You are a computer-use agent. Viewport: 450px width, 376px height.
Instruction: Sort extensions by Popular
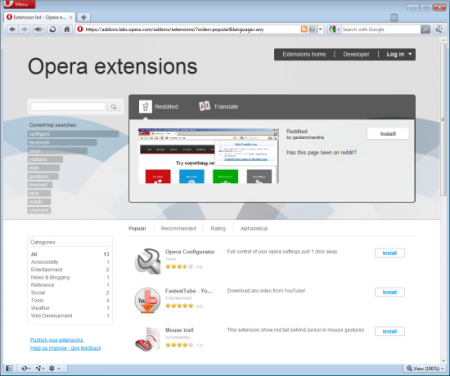pos(137,228)
